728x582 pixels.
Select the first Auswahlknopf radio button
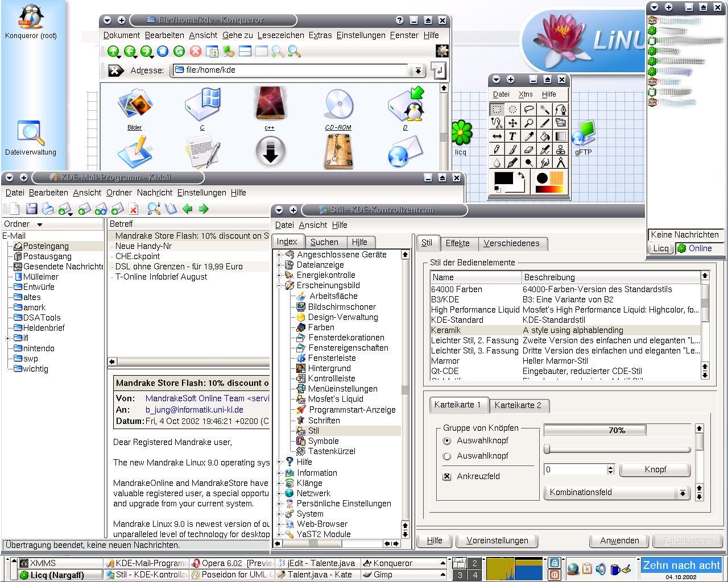[447, 440]
